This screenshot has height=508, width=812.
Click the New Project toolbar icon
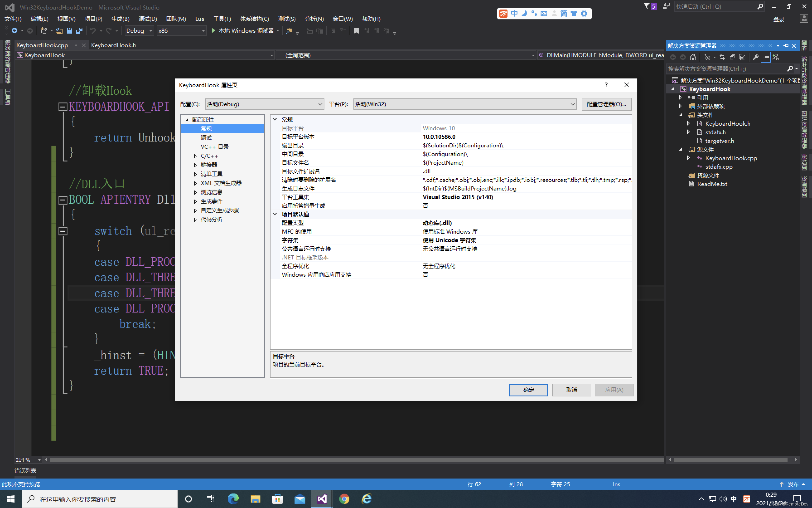[44, 31]
